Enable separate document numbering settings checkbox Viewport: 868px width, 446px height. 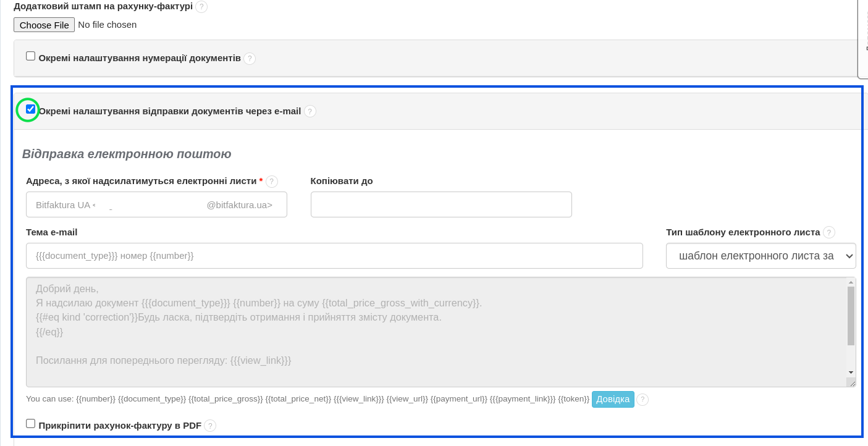tap(31, 56)
